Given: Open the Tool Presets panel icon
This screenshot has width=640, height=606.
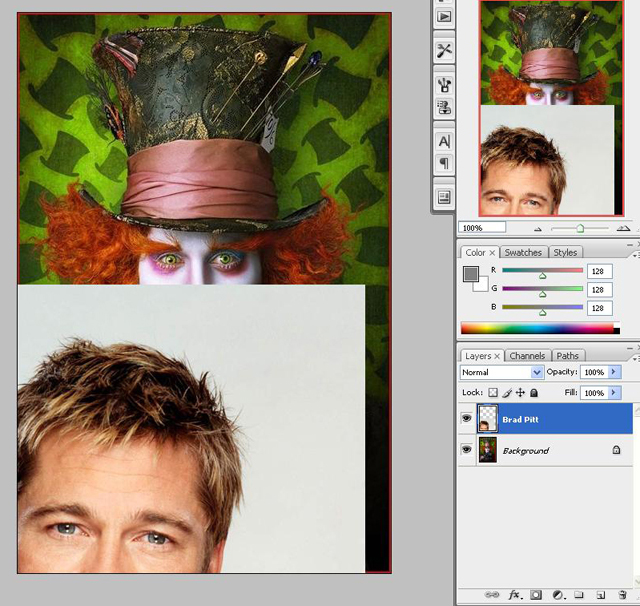Looking at the screenshot, I should pyautogui.click(x=444, y=51).
